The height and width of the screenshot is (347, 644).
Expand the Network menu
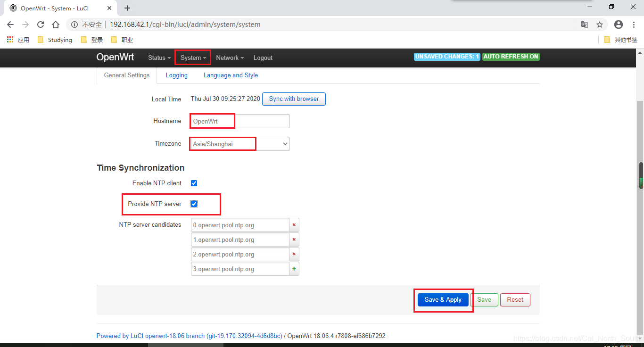(230, 58)
